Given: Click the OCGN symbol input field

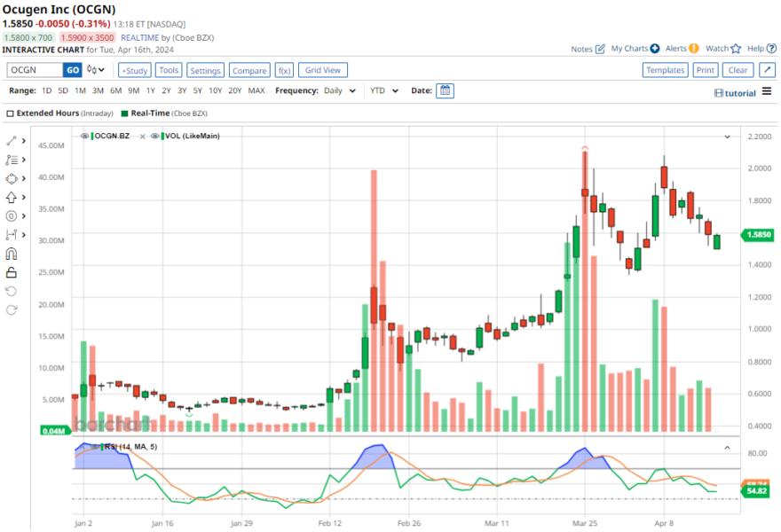Looking at the screenshot, I should click(x=35, y=70).
